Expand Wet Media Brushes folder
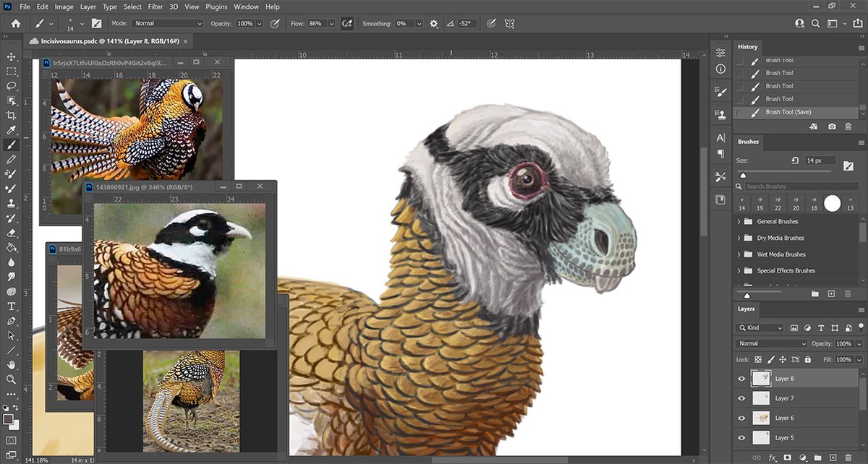Screen dimensions: 868x464 pos(739,254)
